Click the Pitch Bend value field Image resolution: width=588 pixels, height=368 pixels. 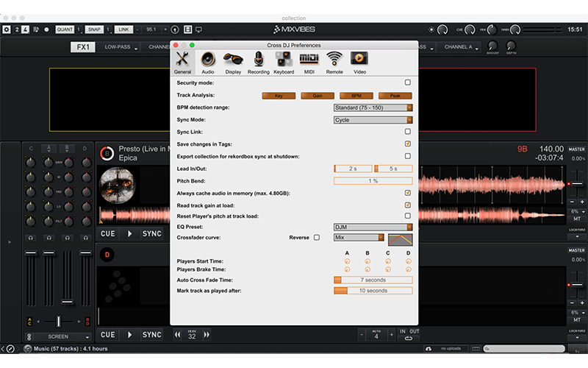pos(373,180)
